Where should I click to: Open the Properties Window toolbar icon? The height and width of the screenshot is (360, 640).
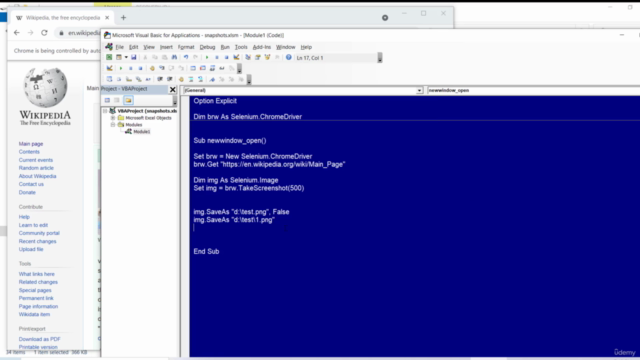click(x=258, y=58)
